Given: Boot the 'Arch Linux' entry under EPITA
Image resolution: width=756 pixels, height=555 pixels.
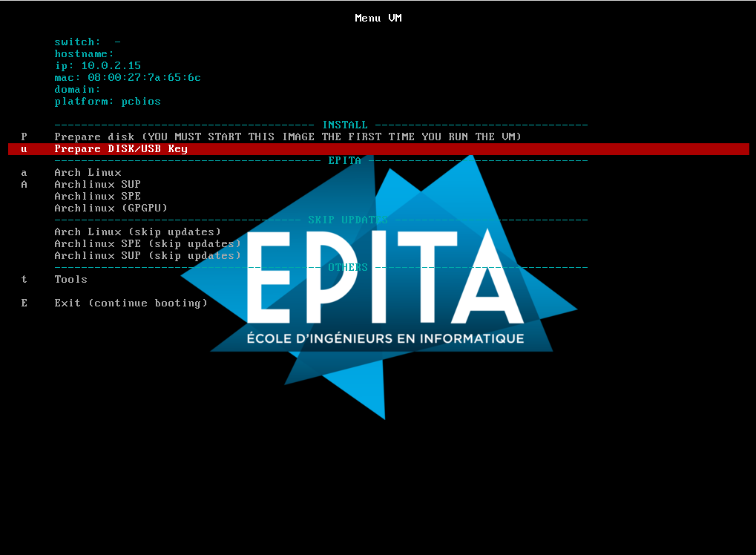Looking at the screenshot, I should [x=88, y=173].
